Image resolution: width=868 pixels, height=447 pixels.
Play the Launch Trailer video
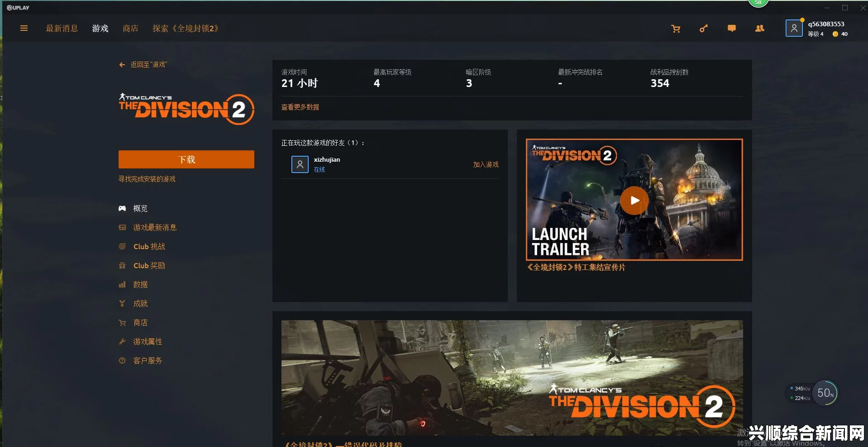(x=634, y=200)
